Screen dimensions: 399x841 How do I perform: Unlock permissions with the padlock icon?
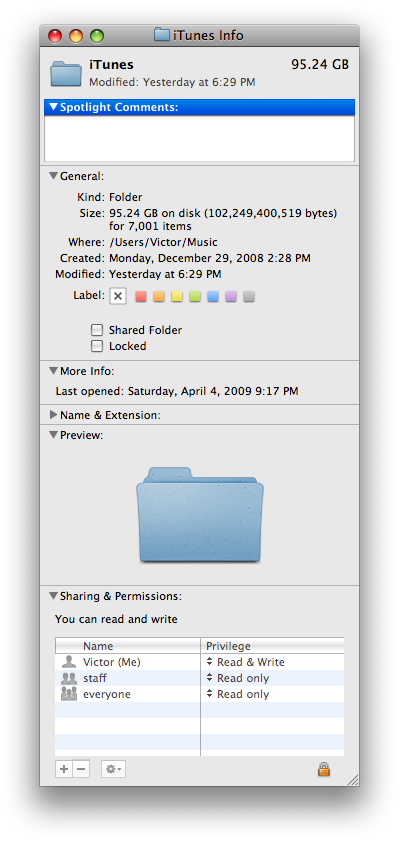point(323,770)
